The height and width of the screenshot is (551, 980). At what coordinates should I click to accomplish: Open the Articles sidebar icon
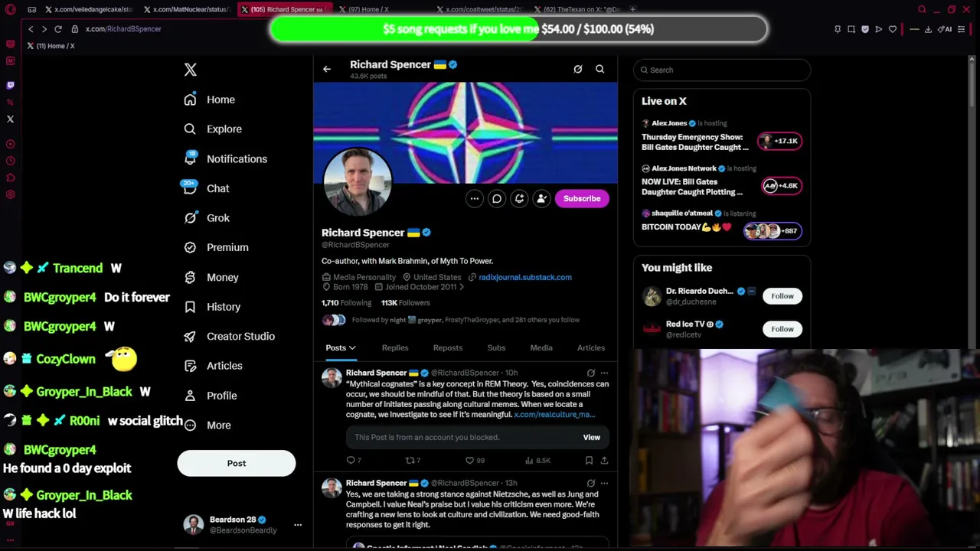point(190,366)
